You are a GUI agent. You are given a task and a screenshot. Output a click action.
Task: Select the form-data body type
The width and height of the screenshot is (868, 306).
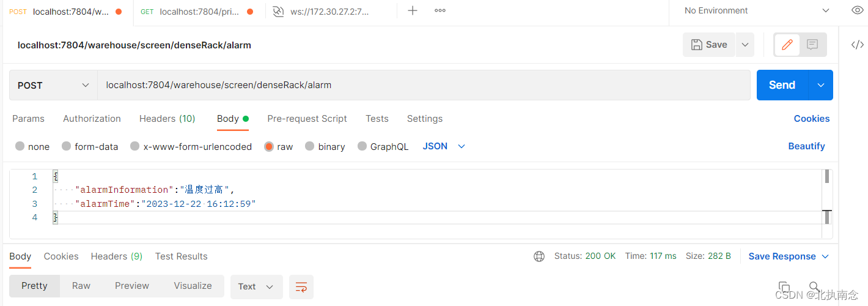point(90,146)
